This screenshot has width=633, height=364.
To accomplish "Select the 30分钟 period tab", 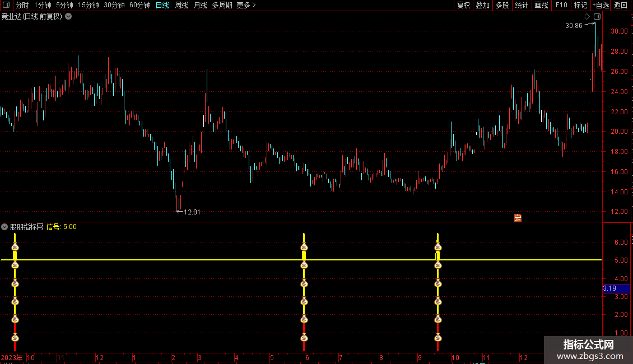I will point(114,5).
